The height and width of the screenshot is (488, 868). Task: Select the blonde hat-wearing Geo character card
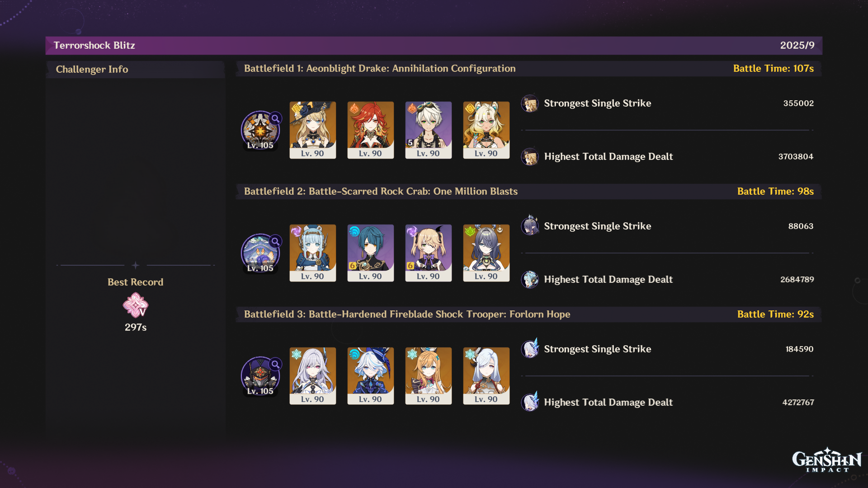tap(313, 130)
